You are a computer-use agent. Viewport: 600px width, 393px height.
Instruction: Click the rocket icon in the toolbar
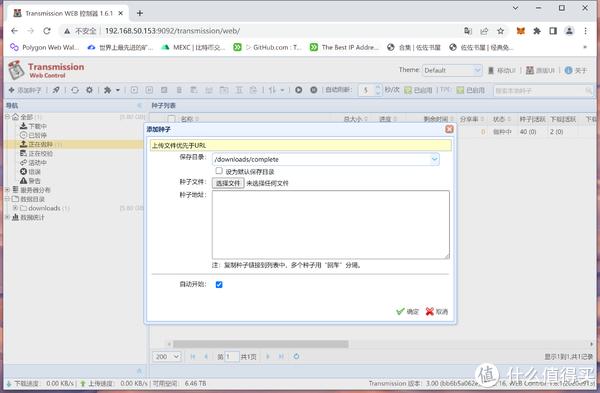(56, 90)
